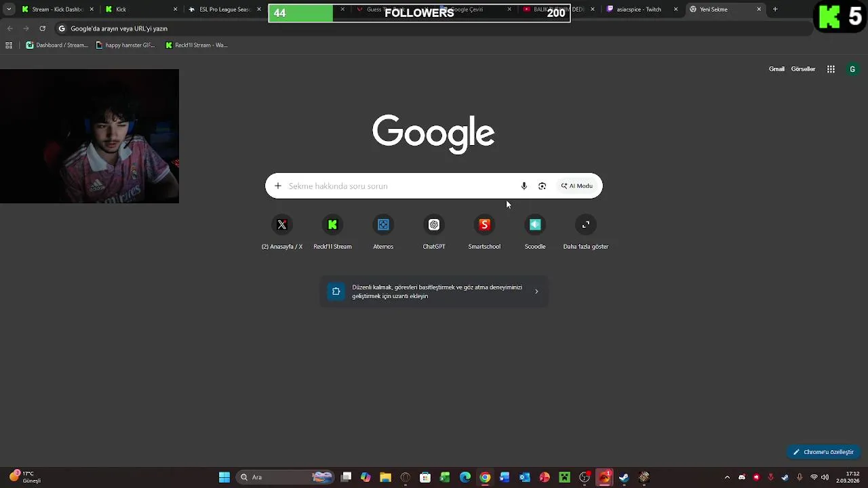Switch to the Kick tab
The height and width of the screenshot is (488, 868).
click(x=141, y=9)
